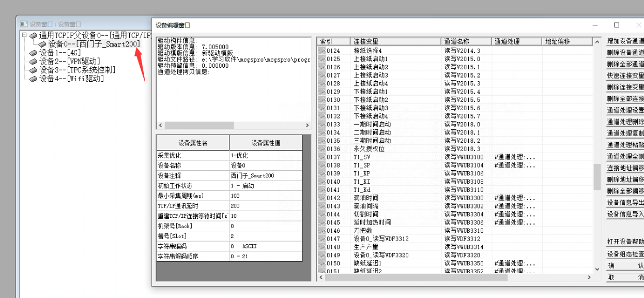Click the row icon of index 0127

pyautogui.click(x=321, y=75)
